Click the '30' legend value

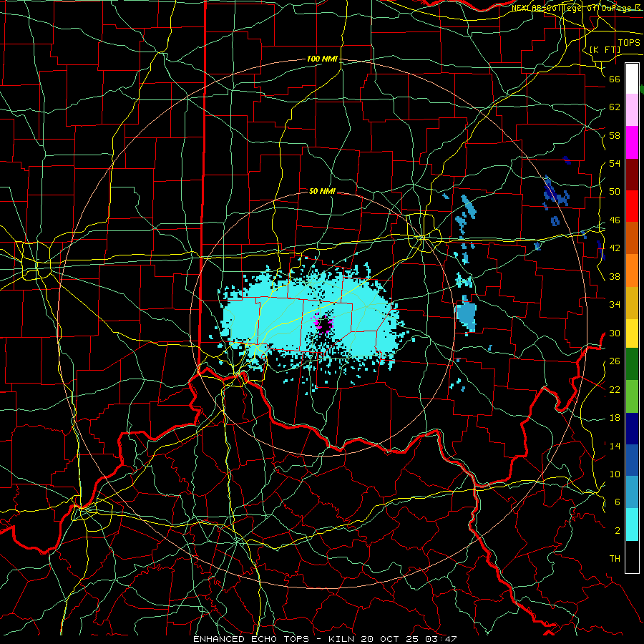click(x=615, y=333)
